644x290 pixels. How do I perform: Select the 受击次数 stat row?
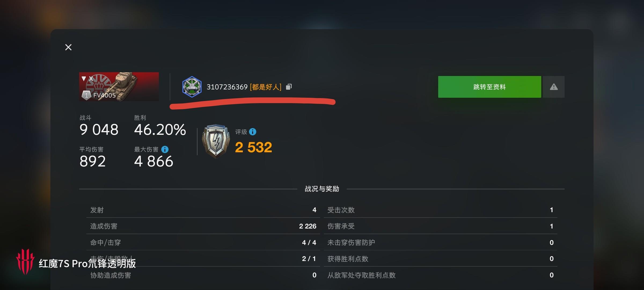pos(441,210)
